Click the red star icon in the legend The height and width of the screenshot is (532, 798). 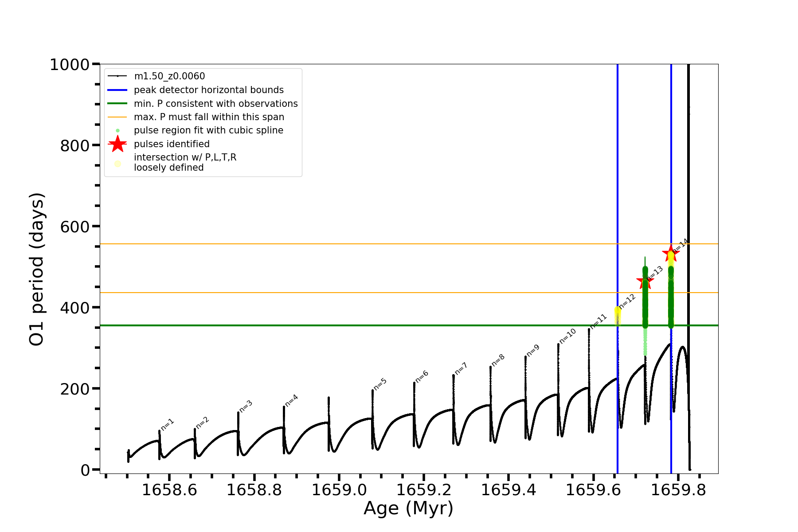pos(117,144)
